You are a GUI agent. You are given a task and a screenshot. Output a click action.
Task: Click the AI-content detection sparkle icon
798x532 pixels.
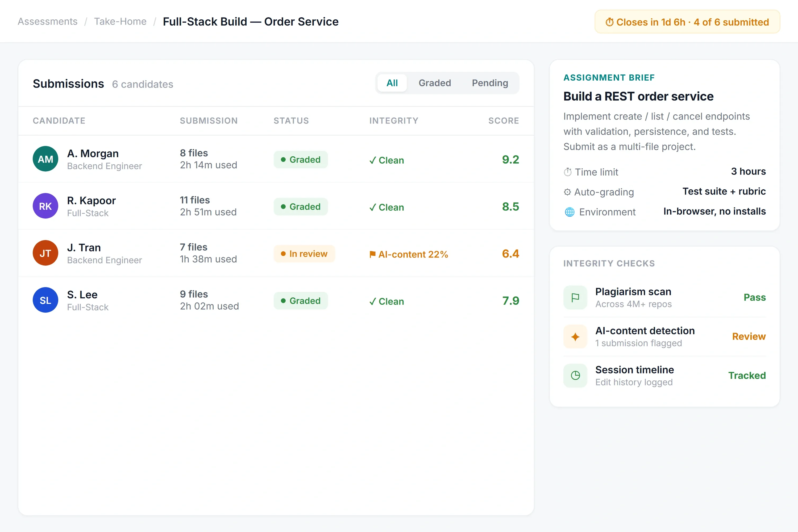point(575,336)
